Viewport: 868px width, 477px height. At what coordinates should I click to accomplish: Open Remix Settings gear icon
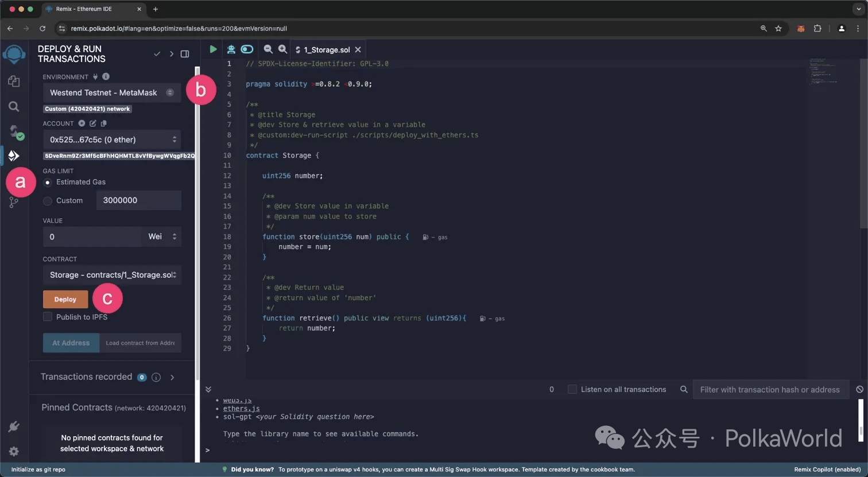[x=14, y=451]
